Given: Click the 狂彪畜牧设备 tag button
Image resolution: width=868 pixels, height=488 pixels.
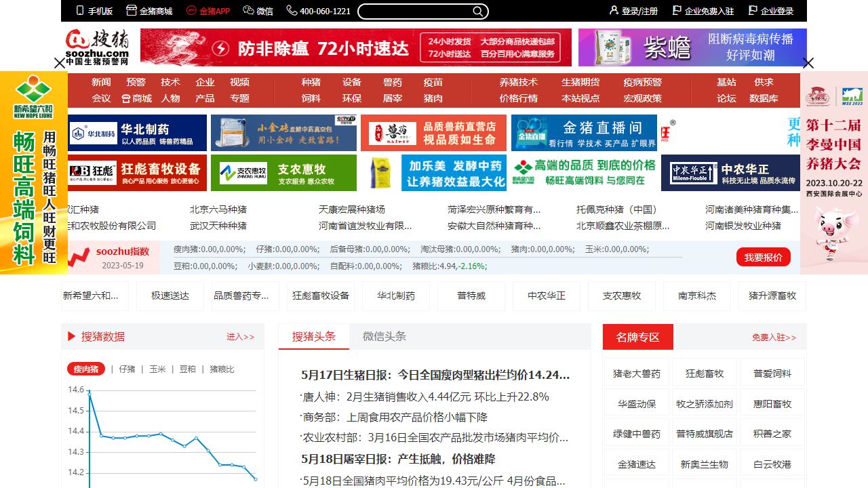Looking at the screenshot, I should [321, 296].
